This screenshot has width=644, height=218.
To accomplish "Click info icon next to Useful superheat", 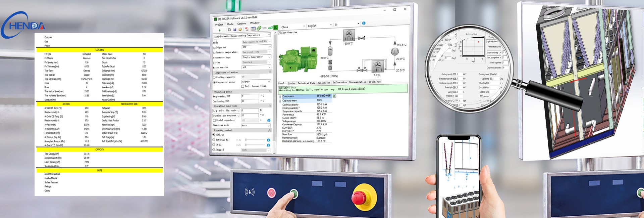I will (269, 120).
